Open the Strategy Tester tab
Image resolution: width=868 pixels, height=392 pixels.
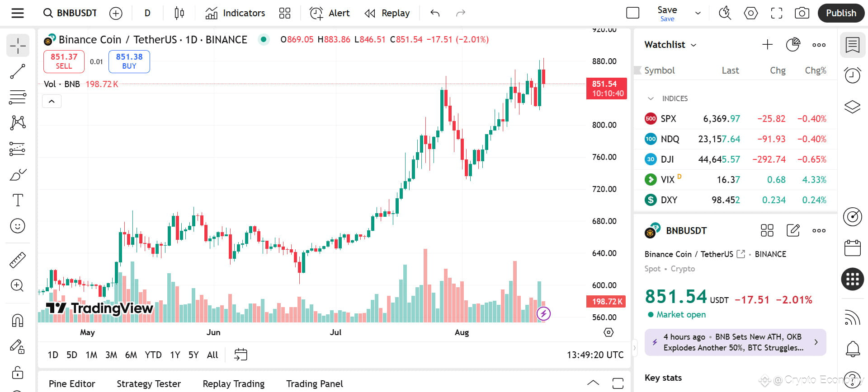coord(149,384)
